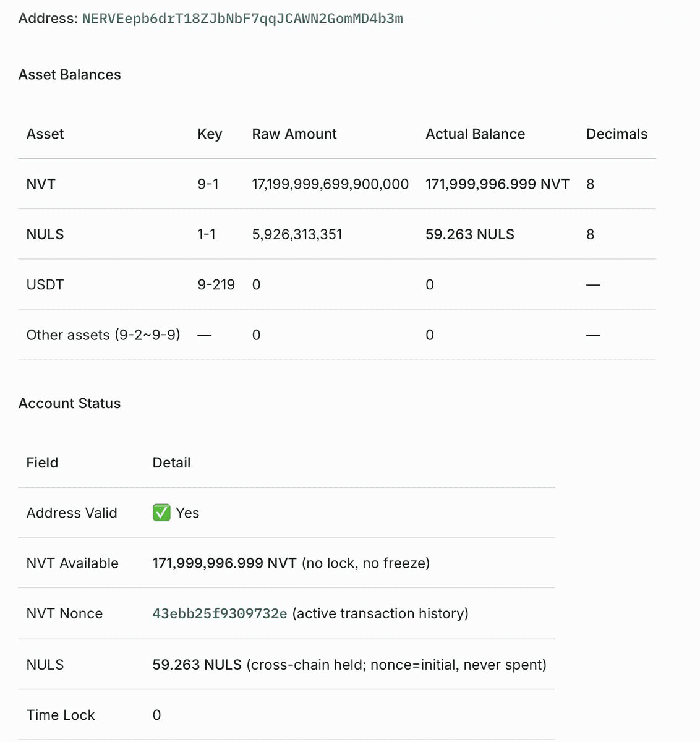Click the Account Status section heading
The width and height of the screenshot is (700, 742).
pos(70,403)
